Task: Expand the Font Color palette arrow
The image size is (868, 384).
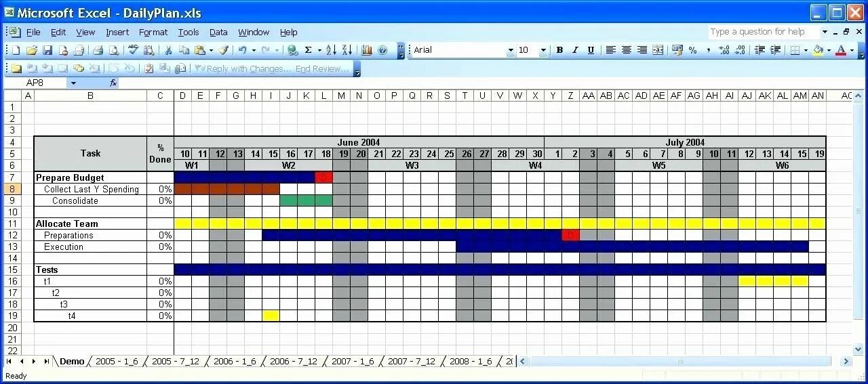Action: (852, 50)
